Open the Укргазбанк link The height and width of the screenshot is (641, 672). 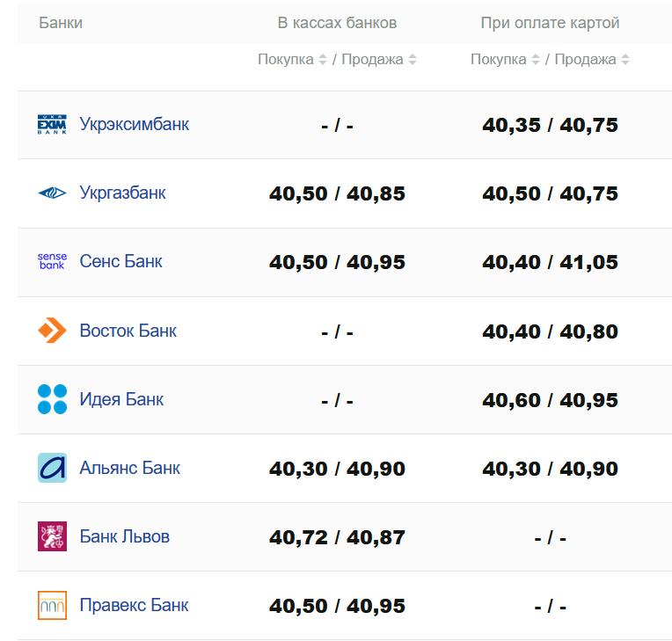[122, 193]
